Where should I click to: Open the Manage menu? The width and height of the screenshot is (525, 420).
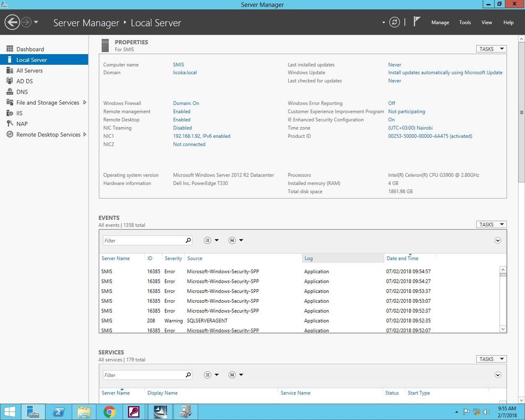440,23
